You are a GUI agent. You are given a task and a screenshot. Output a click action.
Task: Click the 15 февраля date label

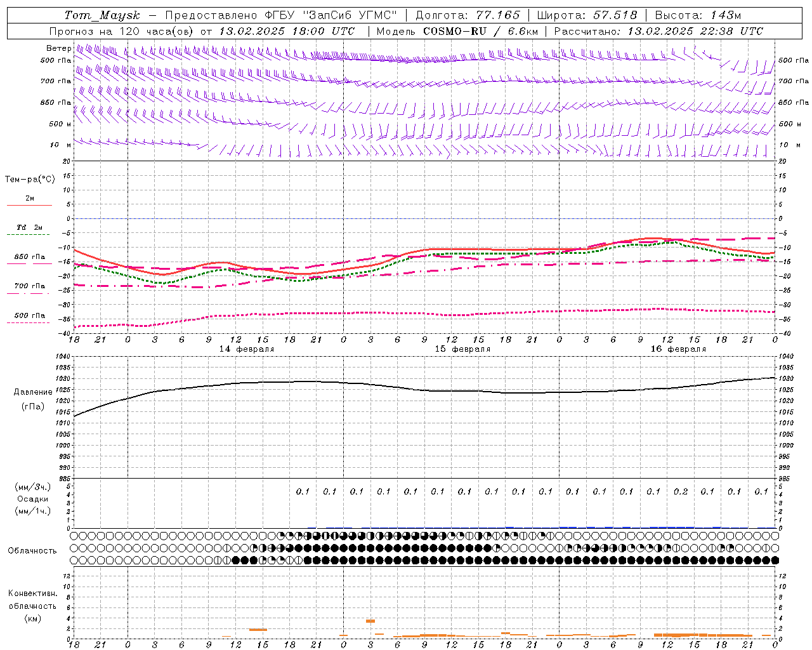pos(462,349)
